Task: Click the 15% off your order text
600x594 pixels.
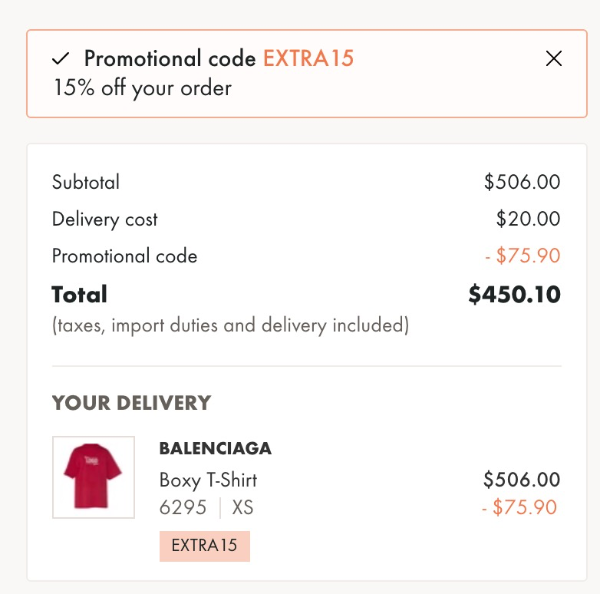Action: pyautogui.click(x=143, y=88)
